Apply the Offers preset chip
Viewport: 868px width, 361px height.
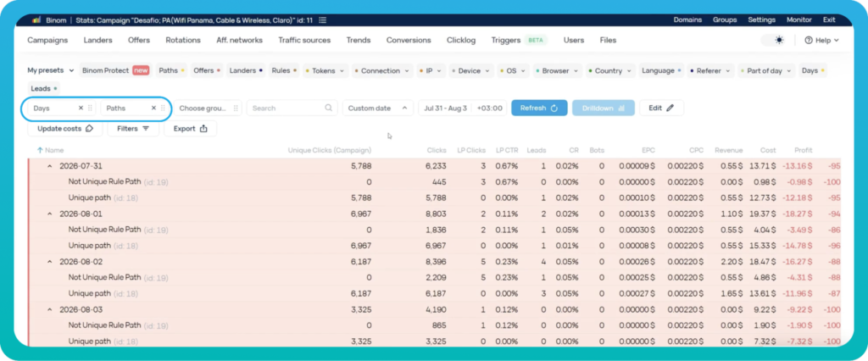coord(207,70)
